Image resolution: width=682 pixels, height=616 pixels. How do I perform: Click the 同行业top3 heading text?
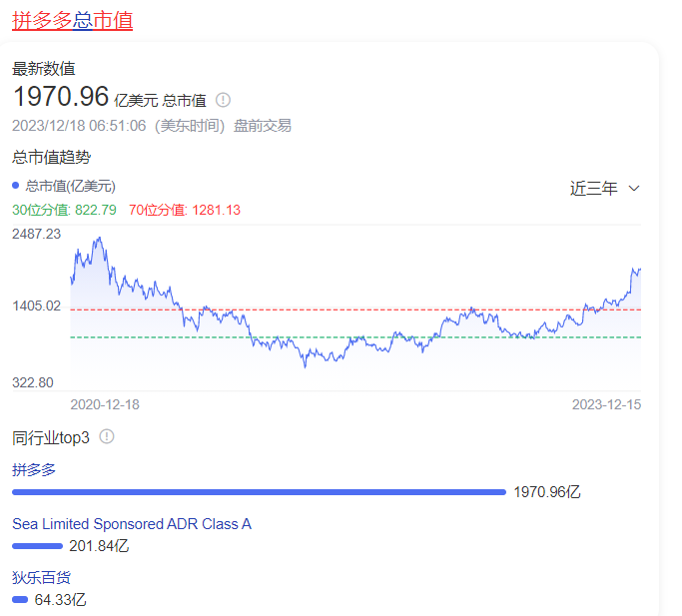(x=51, y=437)
